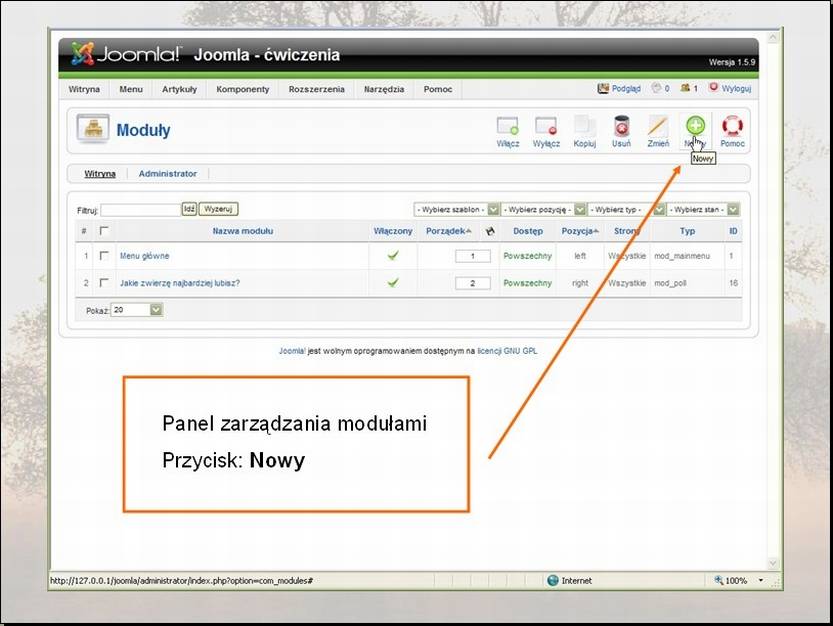Click the Wyloguj logout icon
Image resolution: width=833 pixels, height=626 pixels.
click(713, 87)
